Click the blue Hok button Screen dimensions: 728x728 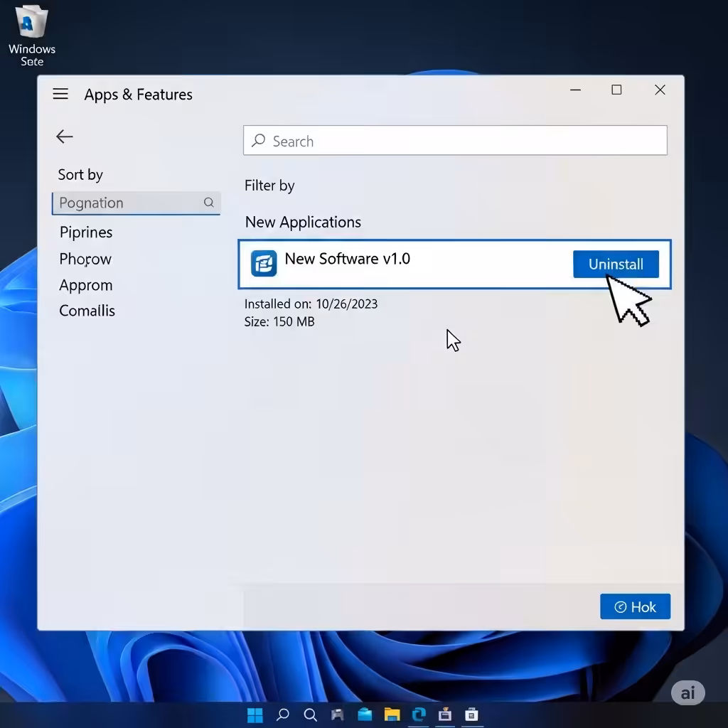(x=635, y=606)
